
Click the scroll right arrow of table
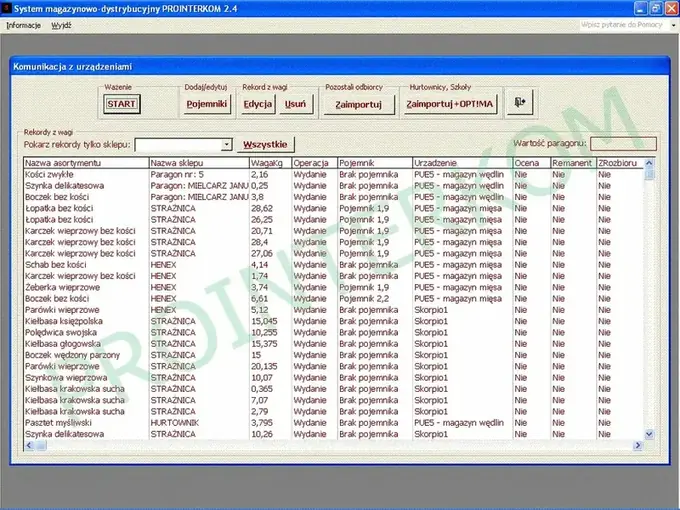tap(638, 445)
